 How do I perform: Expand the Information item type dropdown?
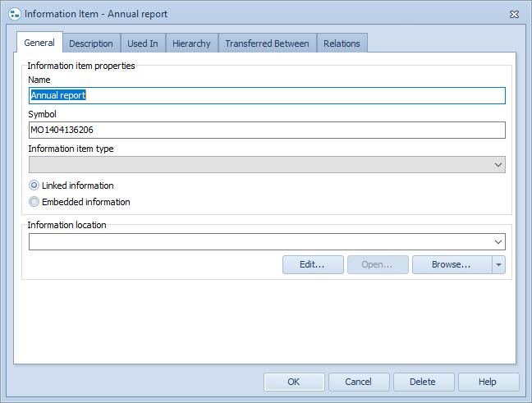(498, 165)
